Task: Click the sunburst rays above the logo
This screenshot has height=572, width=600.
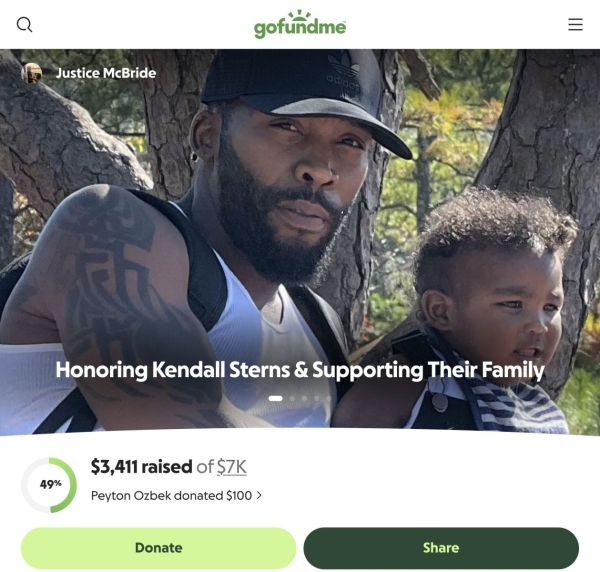Action: [x=299, y=15]
